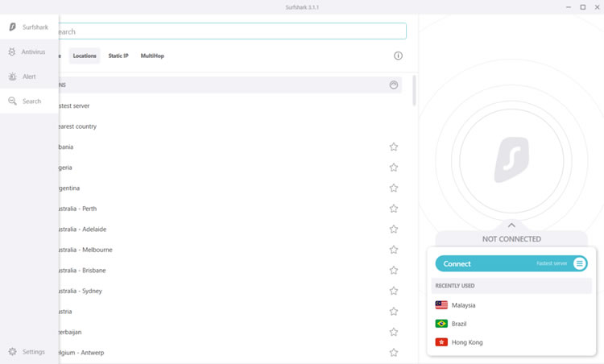Select Belgium - Antwerp location

(230, 353)
